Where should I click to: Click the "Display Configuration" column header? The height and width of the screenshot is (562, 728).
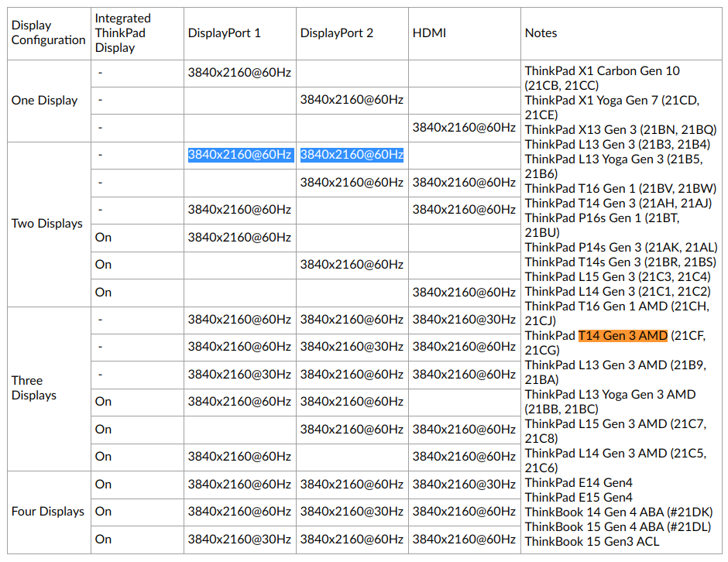[49, 33]
